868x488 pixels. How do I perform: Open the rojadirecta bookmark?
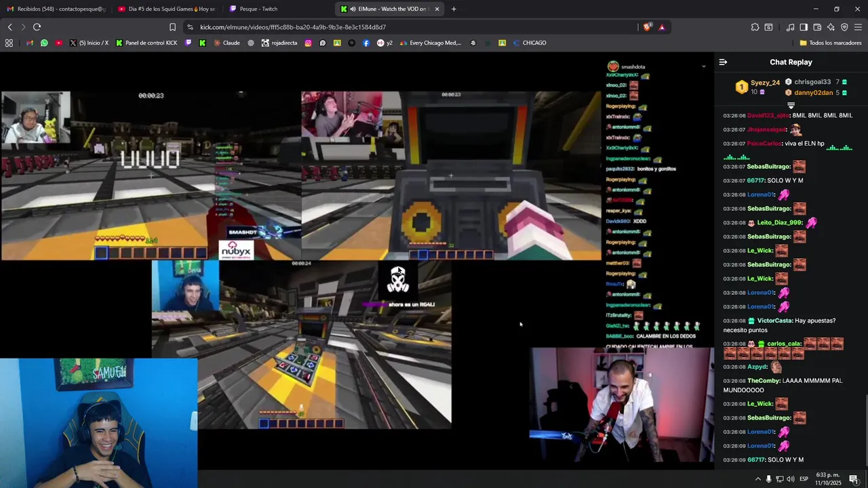point(279,43)
